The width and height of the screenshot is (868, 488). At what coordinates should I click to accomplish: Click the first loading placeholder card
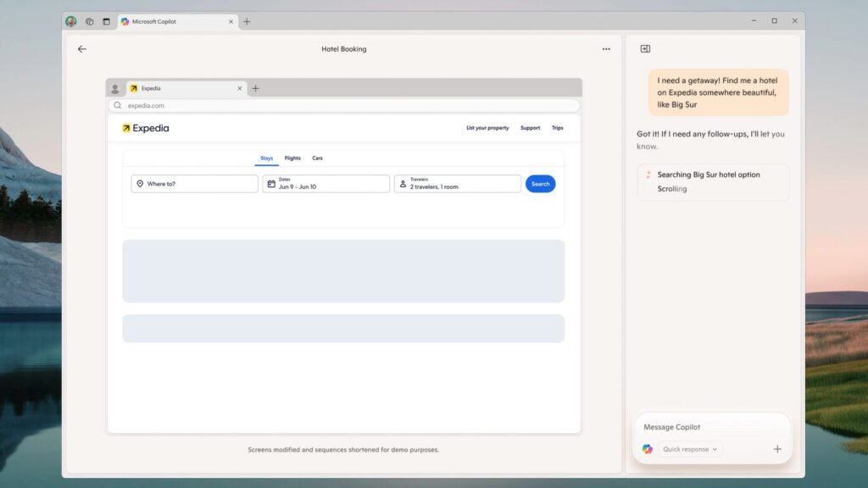coord(343,271)
